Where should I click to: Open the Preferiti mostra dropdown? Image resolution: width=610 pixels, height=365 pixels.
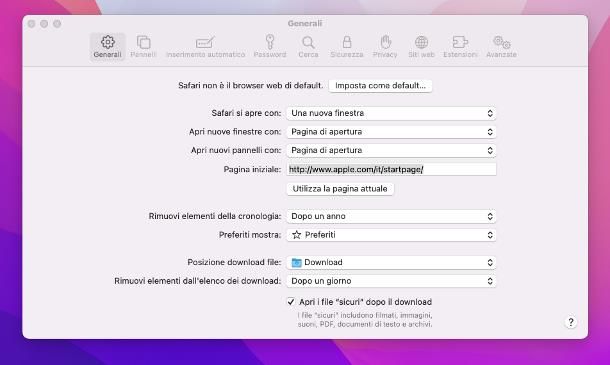click(x=391, y=235)
